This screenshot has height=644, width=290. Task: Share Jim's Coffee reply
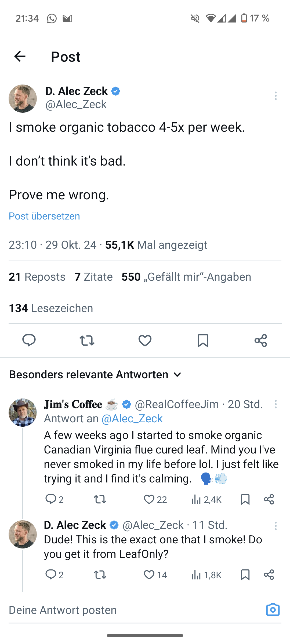(269, 499)
